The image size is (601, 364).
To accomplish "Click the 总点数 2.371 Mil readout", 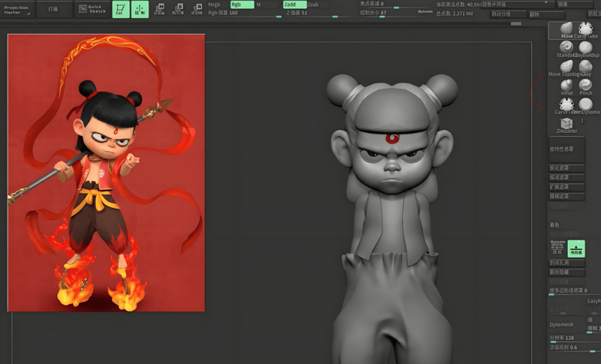I will [455, 14].
